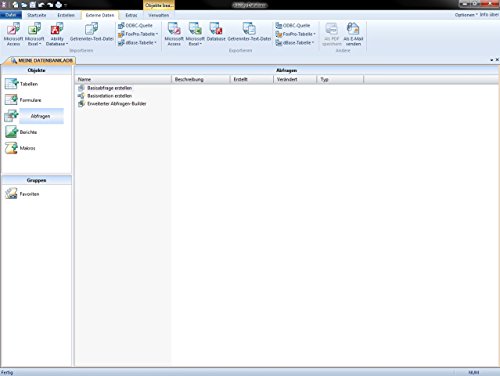This screenshot has width=500, height=376.
Task: Redo the last action
Action: tap(50, 5)
